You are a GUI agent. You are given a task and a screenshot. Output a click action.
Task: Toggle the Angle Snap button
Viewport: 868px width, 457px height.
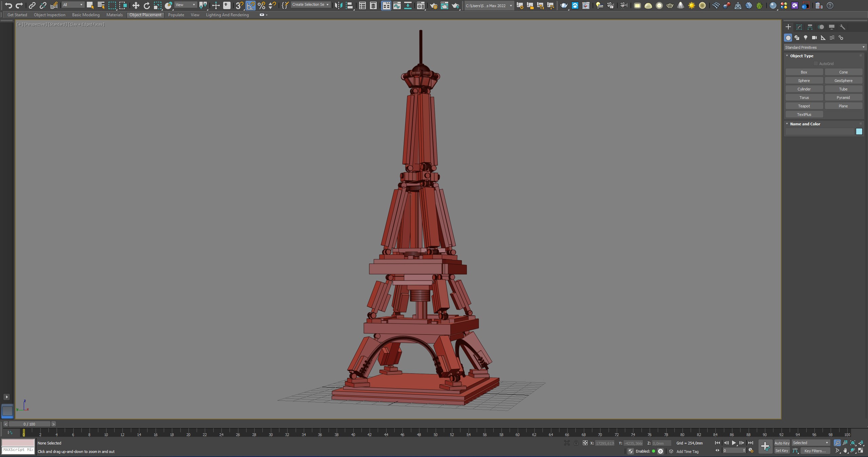tap(251, 5)
